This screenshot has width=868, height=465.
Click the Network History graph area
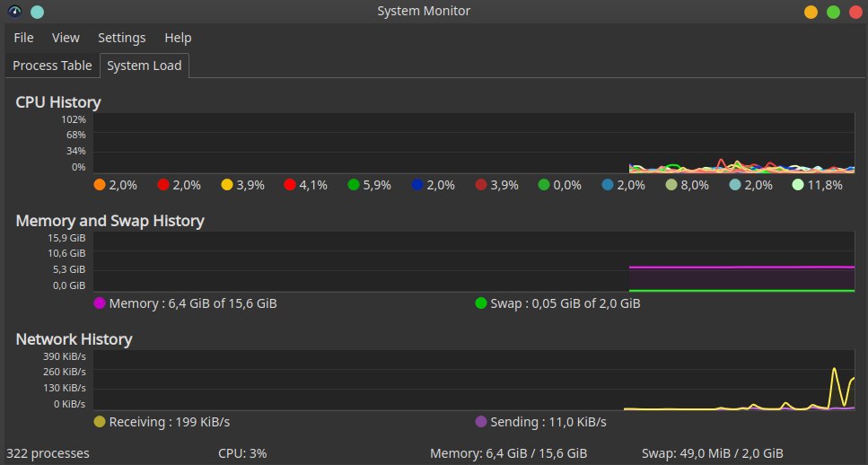(474, 381)
